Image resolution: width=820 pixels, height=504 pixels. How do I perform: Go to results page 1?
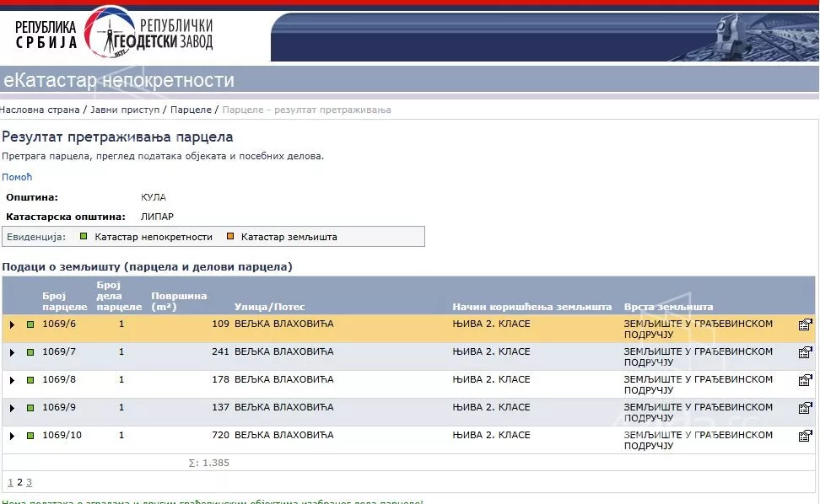pyautogui.click(x=10, y=483)
